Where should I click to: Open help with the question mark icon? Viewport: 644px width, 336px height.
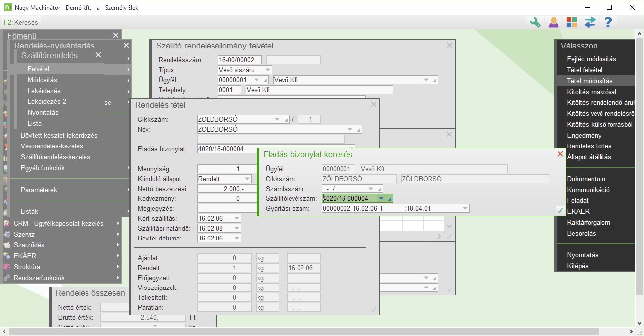click(608, 22)
